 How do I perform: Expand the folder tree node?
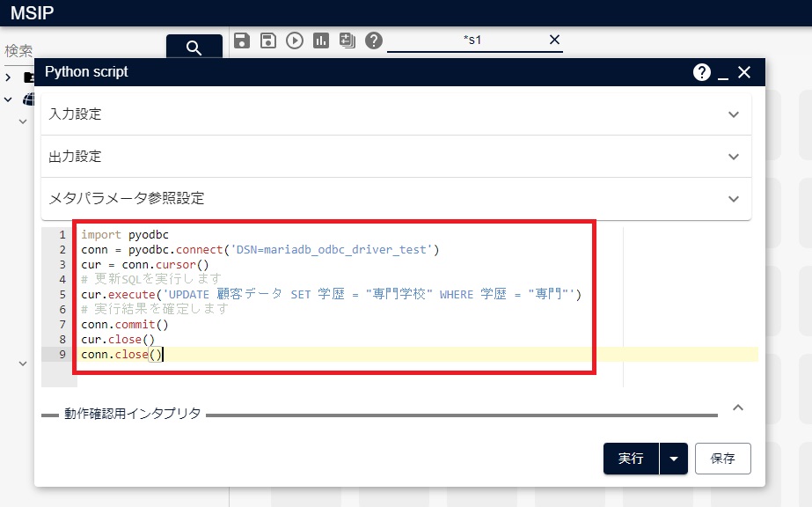click(x=8, y=77)
